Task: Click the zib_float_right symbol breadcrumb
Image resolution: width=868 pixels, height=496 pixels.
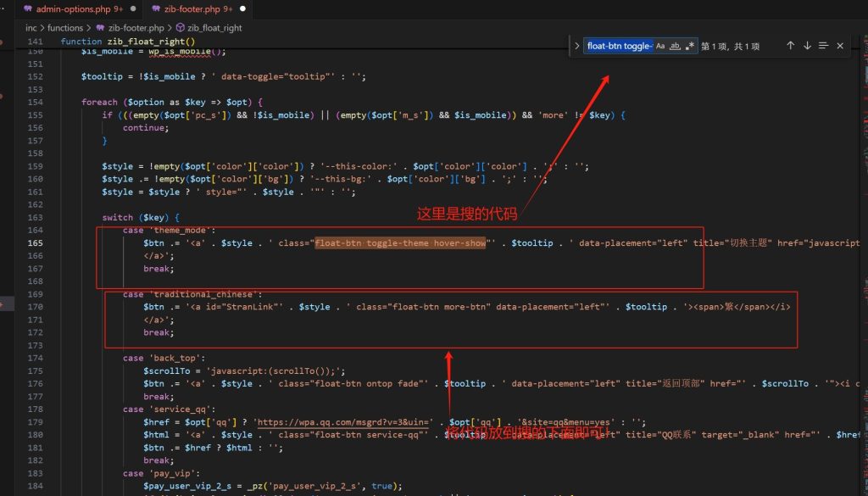Action: click(x=209, y=28)
